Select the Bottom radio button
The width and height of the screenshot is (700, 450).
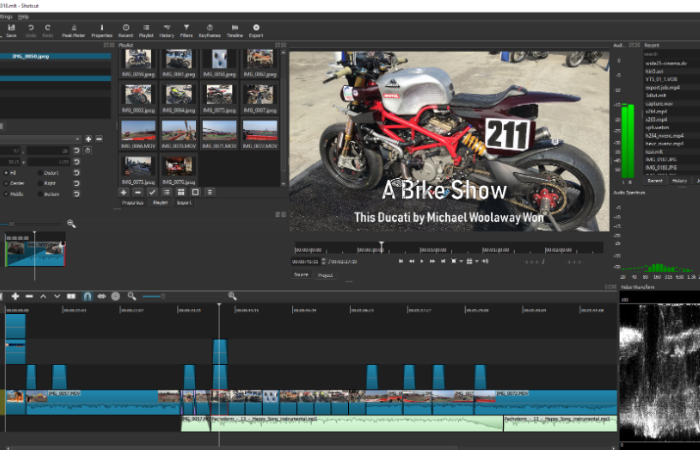point(41,196)
